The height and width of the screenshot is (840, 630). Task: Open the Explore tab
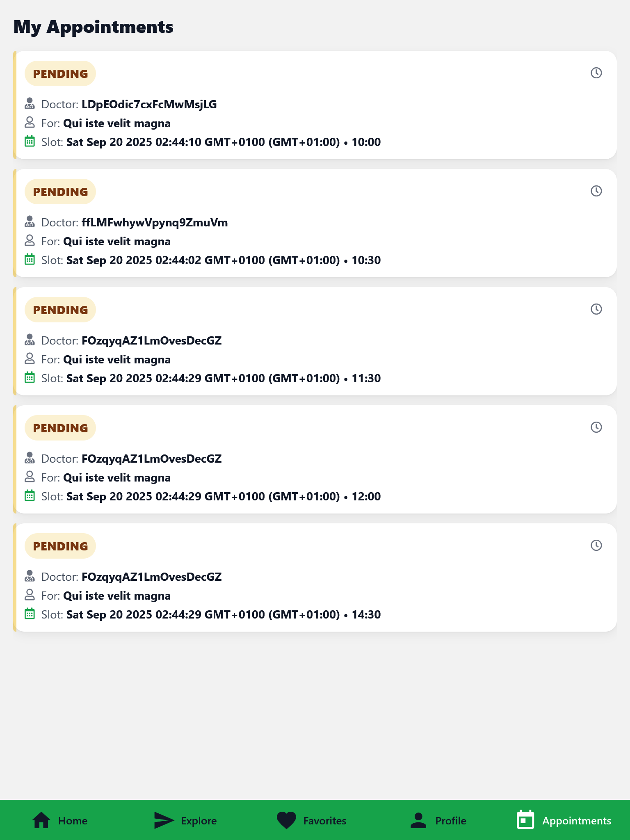(185, 820)
